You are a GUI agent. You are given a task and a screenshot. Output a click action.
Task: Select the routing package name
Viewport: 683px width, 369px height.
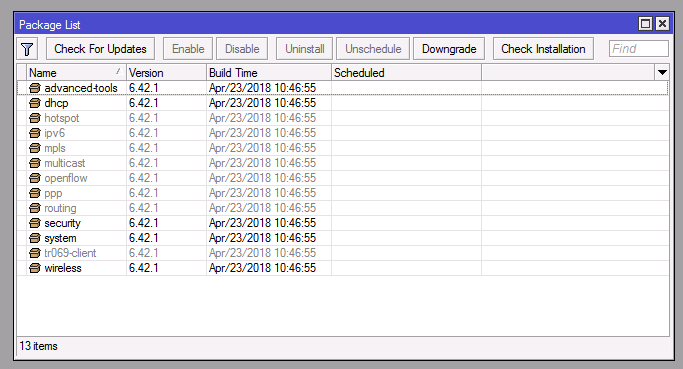[x=60, y=208]
